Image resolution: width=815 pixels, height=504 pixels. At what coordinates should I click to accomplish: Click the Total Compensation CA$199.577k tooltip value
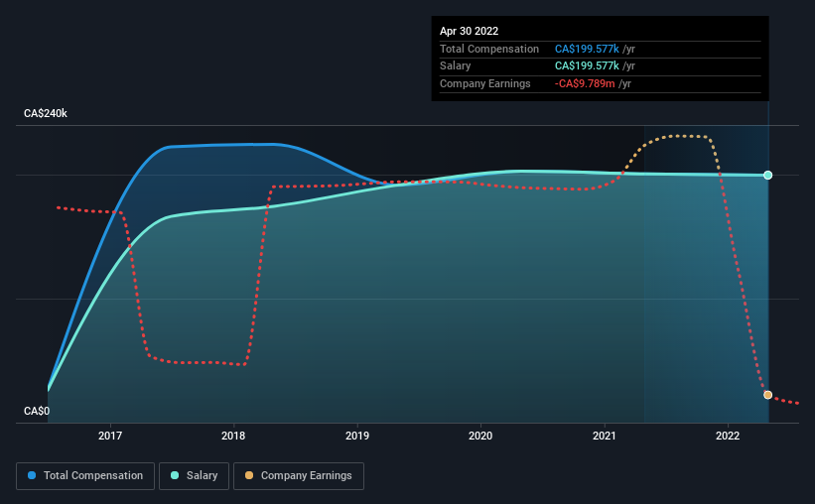click(x=587, y=49)
